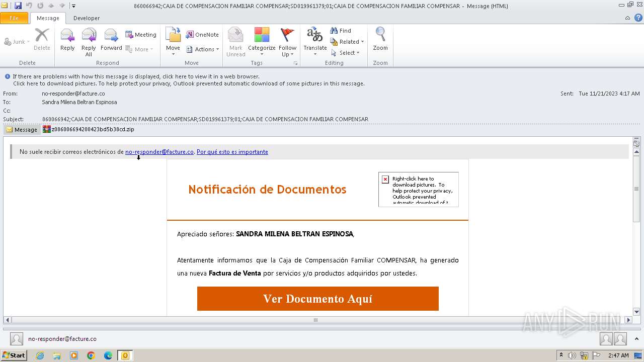Click the scroll down arrow of message pane
This screenshot has height=362, width=644.
(x=636, y=312)
